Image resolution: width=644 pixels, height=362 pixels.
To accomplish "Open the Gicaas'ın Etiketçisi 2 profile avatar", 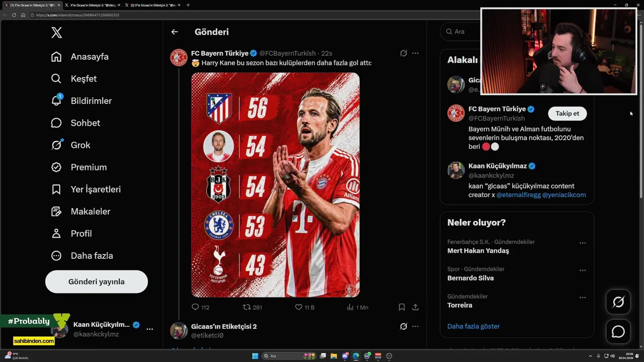I will pyautogui.click(x=179, y=331).
